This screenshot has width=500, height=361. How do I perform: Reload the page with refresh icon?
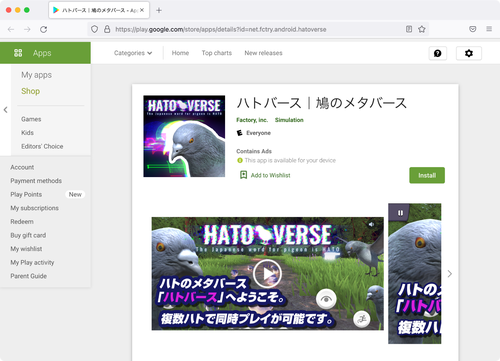(x=43, y=29)
